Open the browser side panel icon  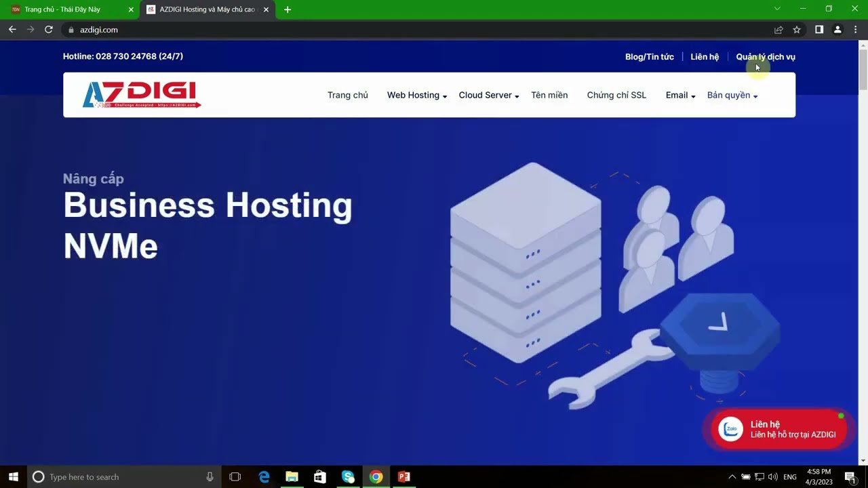point(819,30)
